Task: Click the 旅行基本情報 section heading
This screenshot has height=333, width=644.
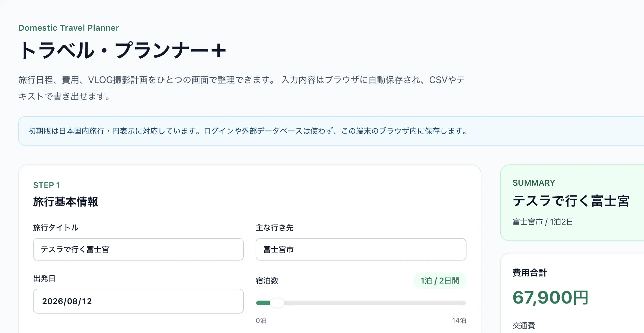Action: (x=65, y=202)
